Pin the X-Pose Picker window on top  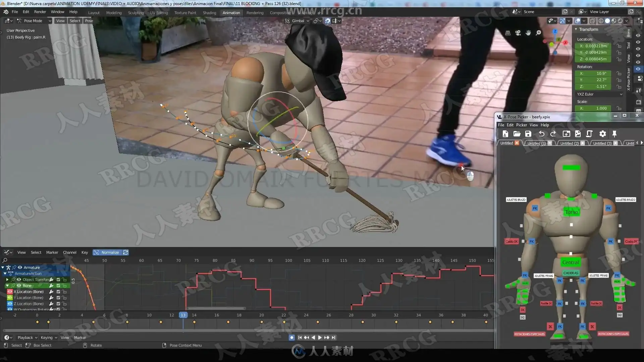point(614,134)
